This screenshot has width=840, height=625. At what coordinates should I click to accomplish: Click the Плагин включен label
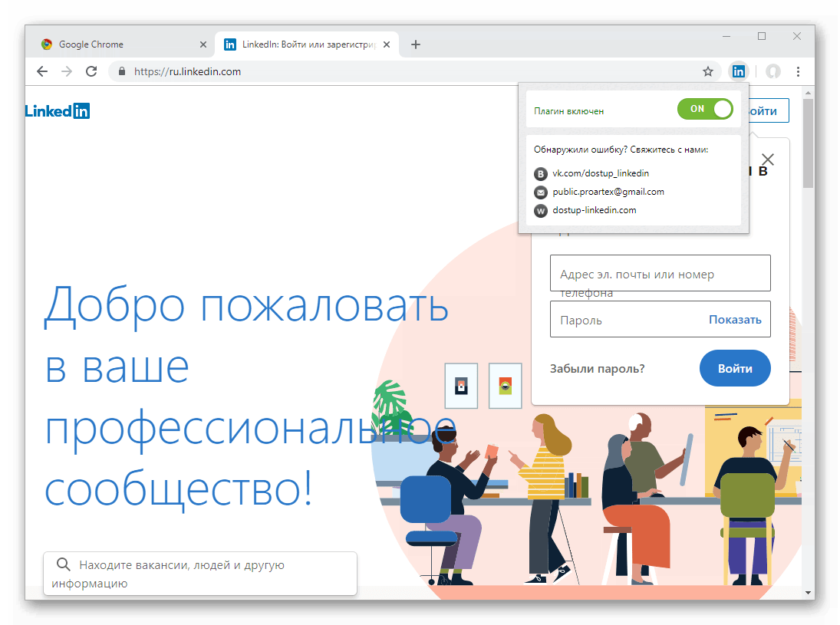[x=569, y=111]
